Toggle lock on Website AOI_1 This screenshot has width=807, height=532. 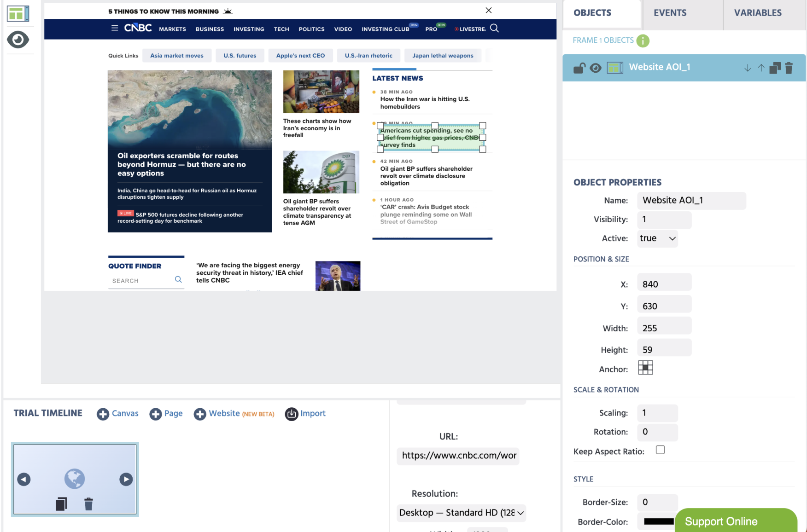pyautogui.click(x=579, y=68)
